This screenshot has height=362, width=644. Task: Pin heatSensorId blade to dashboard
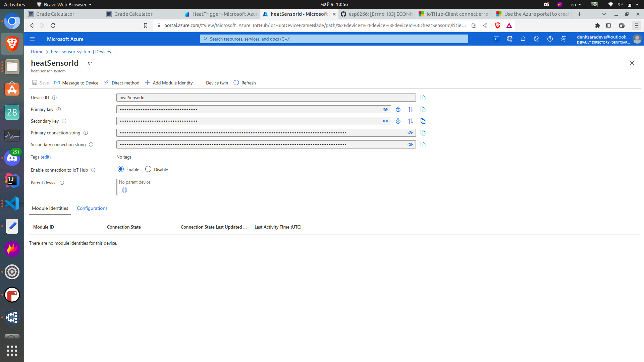point(90,63)
